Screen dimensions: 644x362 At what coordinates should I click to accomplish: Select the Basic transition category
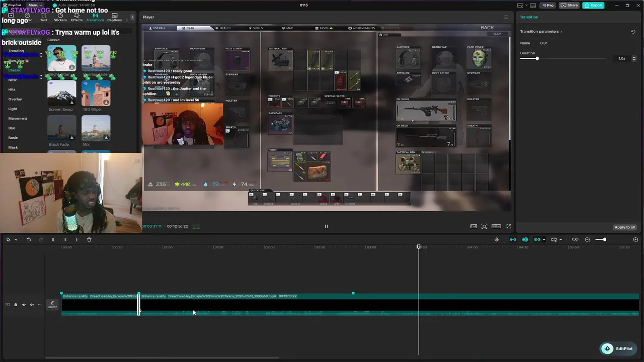pyautogui.click(x=13, y=137)
